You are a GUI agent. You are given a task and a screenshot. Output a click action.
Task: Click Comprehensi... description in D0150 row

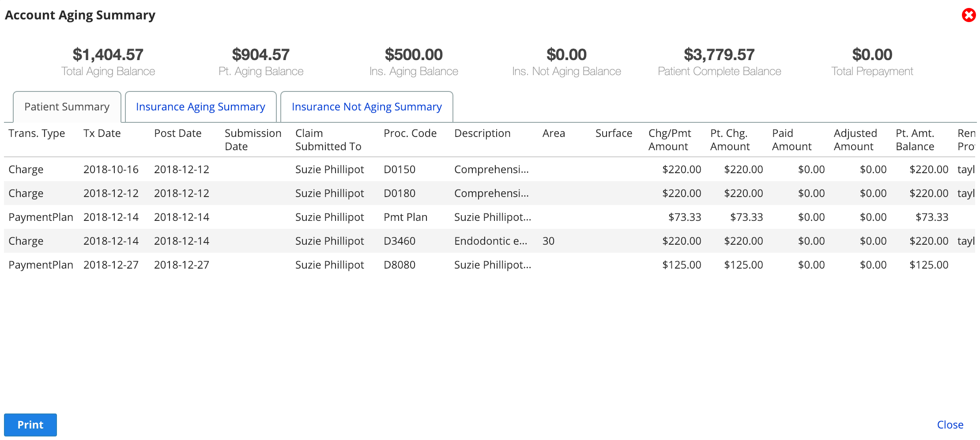click(491, 170)
